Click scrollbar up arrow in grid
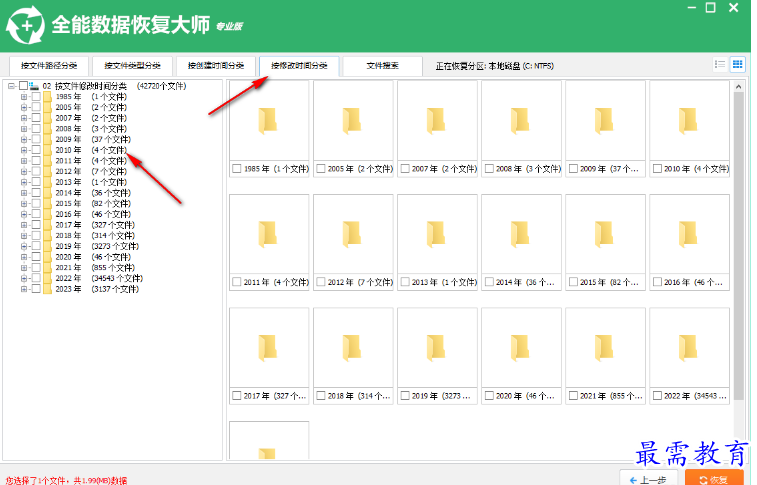 click(738, 86)
